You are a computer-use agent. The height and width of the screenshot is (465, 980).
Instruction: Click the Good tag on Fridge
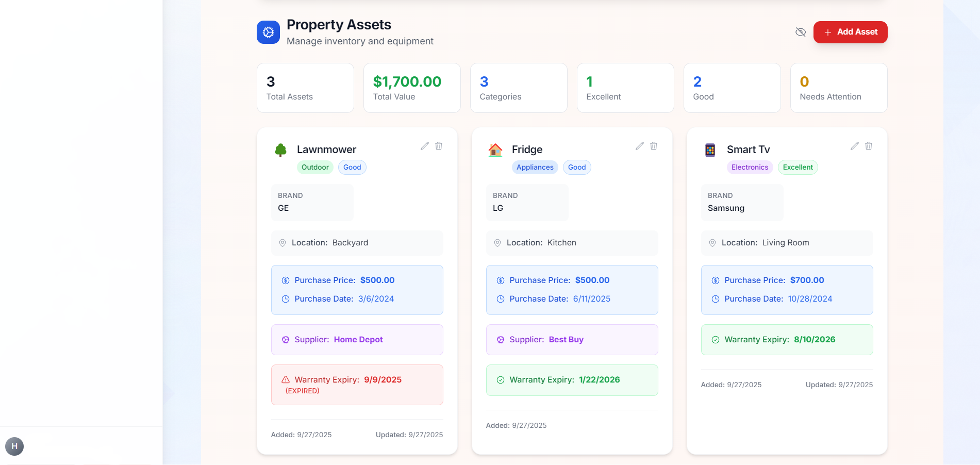point(577,167)
